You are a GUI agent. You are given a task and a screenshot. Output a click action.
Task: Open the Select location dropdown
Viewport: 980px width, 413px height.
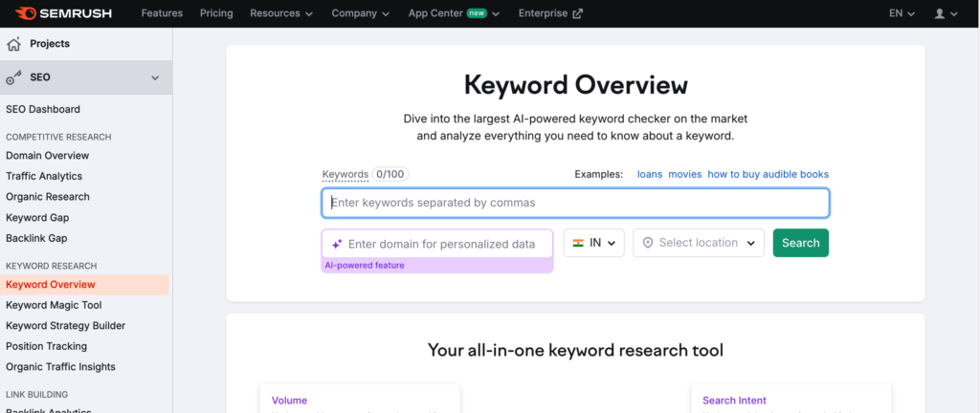699,243
